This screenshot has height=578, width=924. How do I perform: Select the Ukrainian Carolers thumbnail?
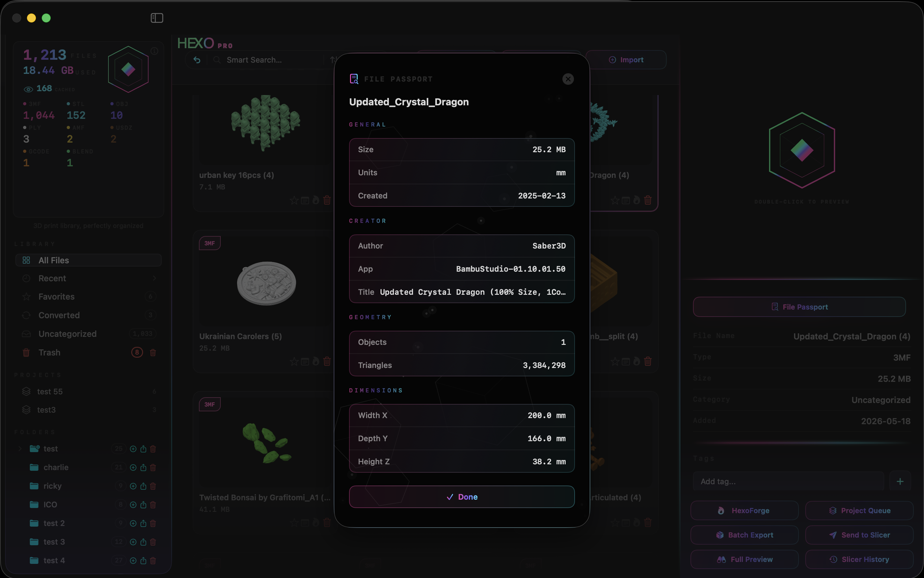point(267,283)
